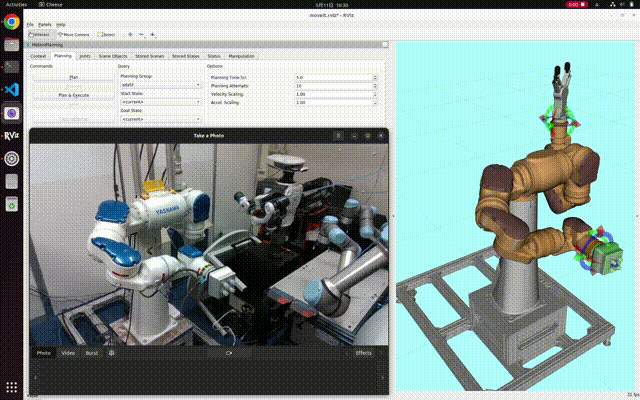
Task: Open Google Chrome from the dock
Action: pyautogui.click(x=11, y=22)
